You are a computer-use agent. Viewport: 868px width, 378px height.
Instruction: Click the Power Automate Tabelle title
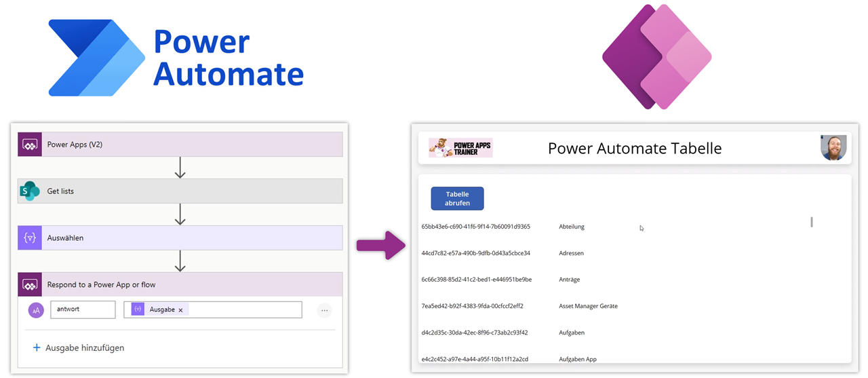tap(635, 148)
